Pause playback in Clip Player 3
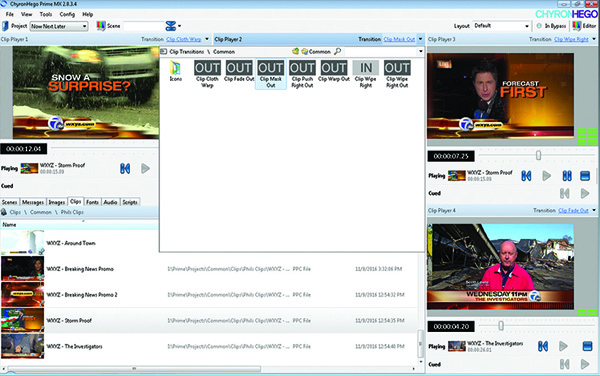This screenshot has width=600, height=376. tap(567, 176)
